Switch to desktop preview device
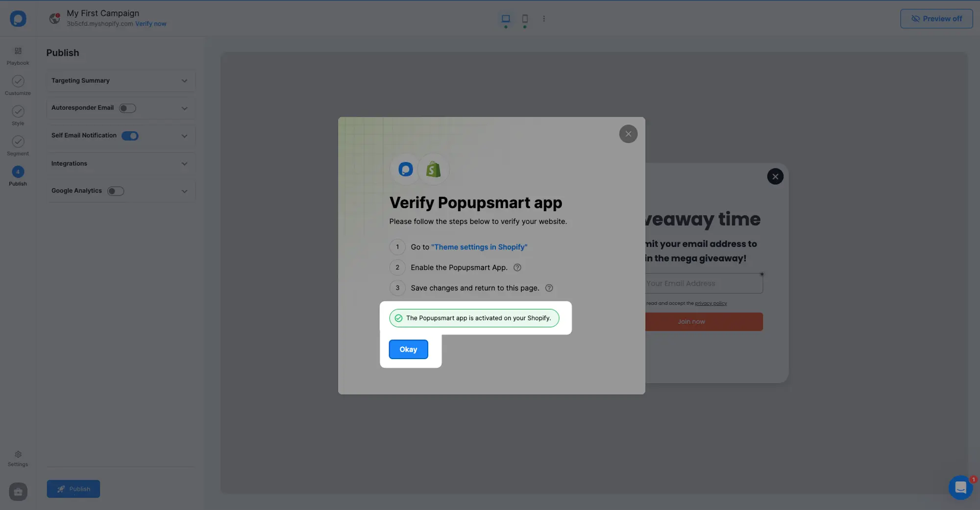980x510 pixels. [x=506, y=19]
